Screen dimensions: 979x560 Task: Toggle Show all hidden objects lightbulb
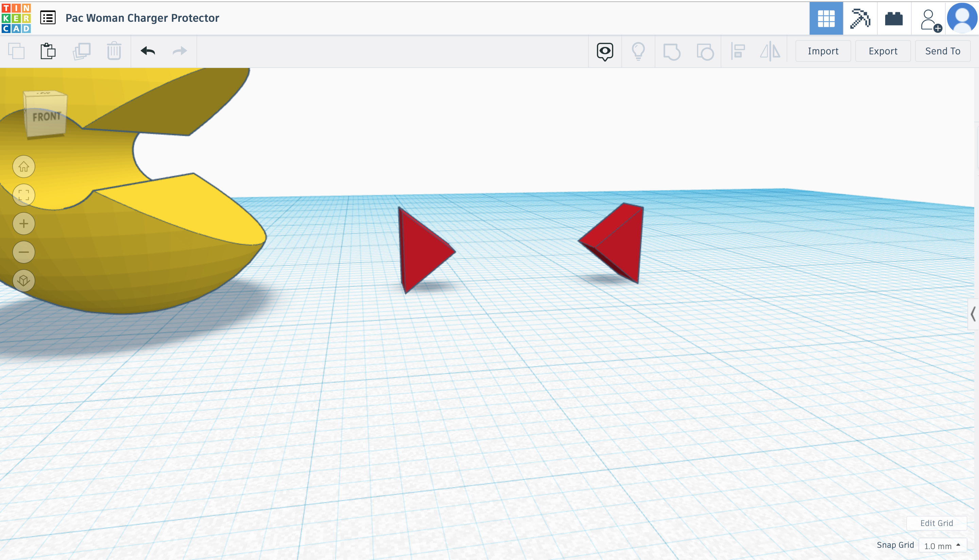(639, 51)
